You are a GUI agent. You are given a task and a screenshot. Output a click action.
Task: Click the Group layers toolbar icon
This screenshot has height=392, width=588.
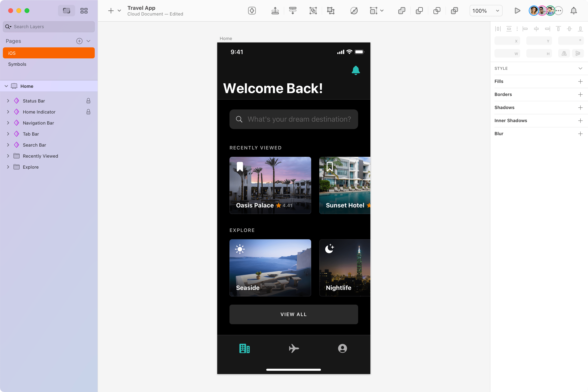point(313,11)
